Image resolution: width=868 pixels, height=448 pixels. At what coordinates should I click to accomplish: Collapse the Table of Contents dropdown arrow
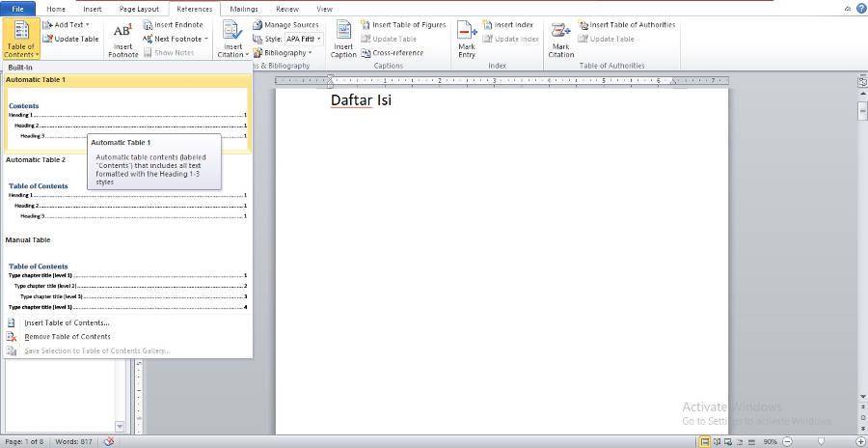[37, 55]
